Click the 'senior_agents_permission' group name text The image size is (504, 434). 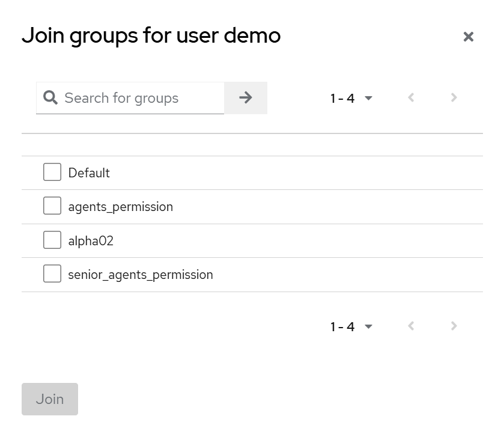coord(141,275)
